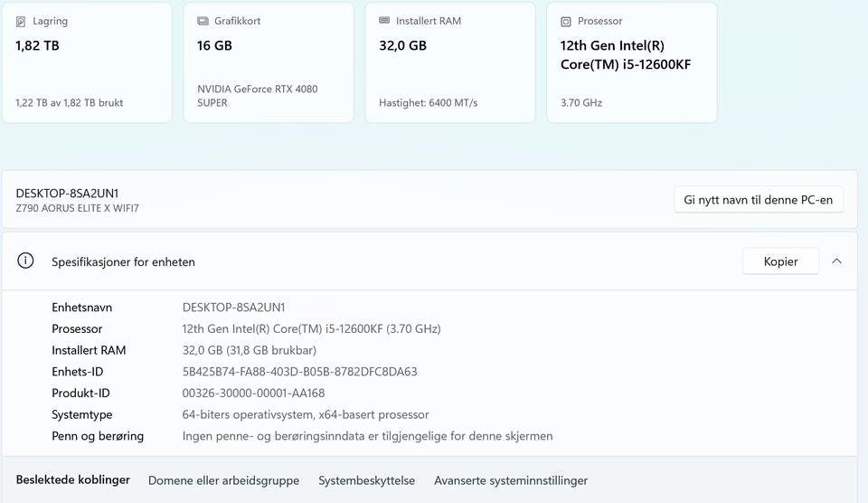Click the Prosessor chip icon
Screen dimensions: 868x503
pyautogui.click(x=566, y=22)
